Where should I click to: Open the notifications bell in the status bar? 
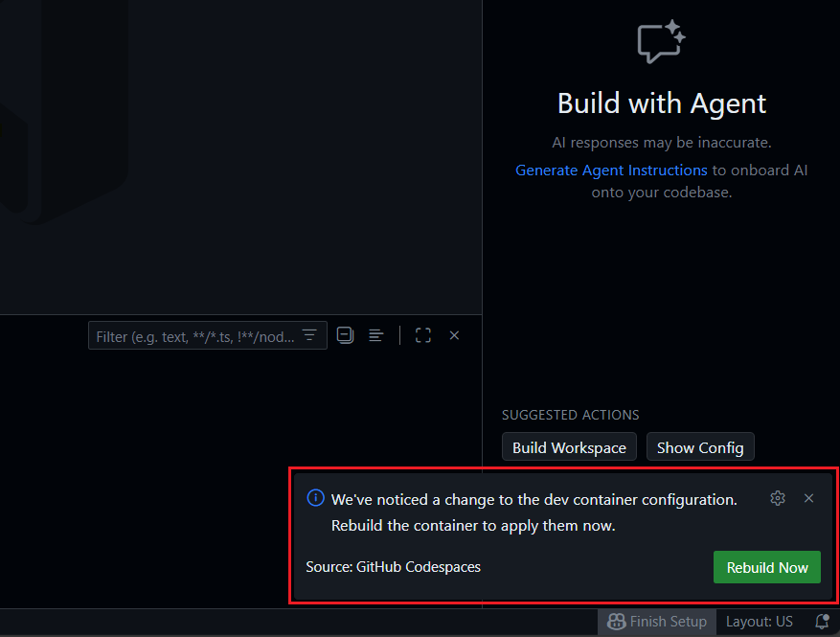tap(822, 622)
